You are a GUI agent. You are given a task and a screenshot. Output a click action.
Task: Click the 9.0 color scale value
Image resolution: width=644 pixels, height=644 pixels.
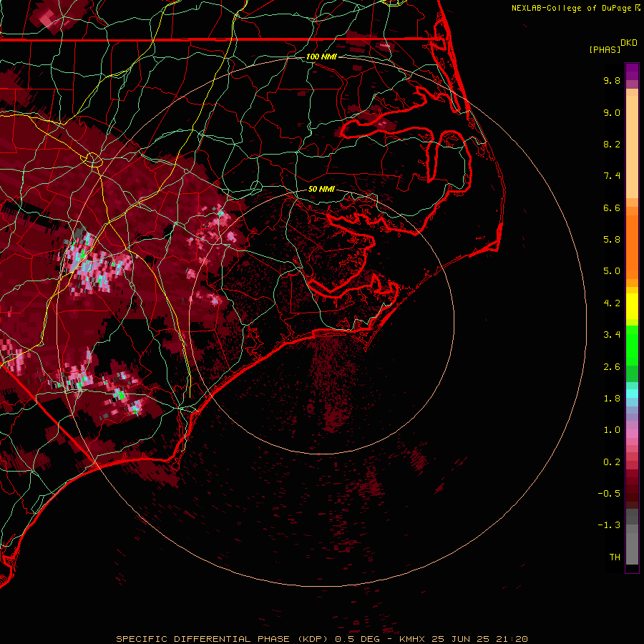coord(612,112)
